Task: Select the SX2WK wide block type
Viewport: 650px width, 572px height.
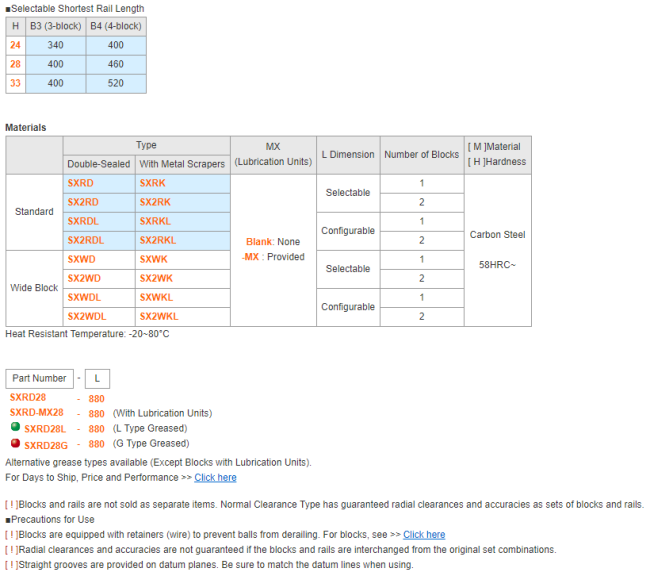Action: (x=155, y=278)
